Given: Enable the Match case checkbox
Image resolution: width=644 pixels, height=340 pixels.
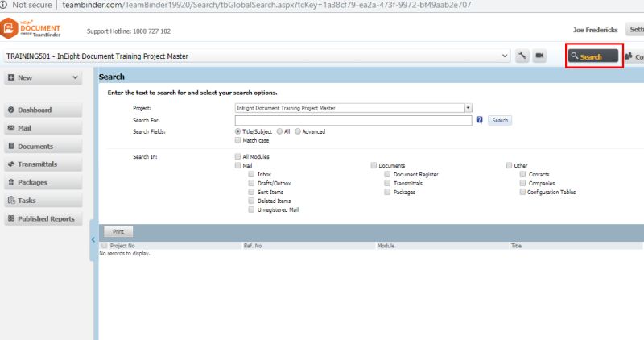Looking at the screenshot, I should pos(237,140).
